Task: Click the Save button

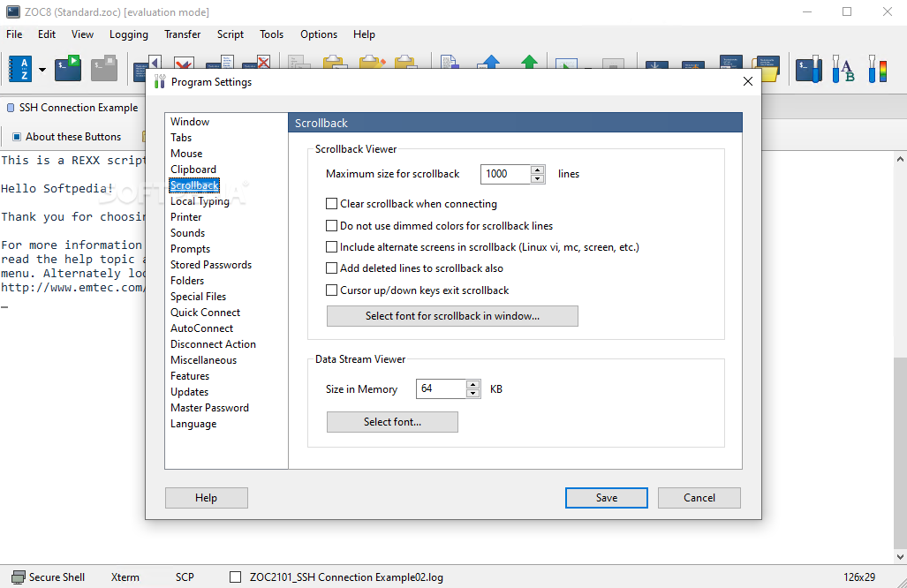Action: tap(606, 498)
